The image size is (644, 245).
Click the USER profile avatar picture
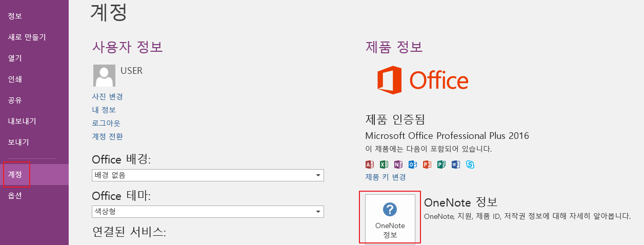[104, 75]
